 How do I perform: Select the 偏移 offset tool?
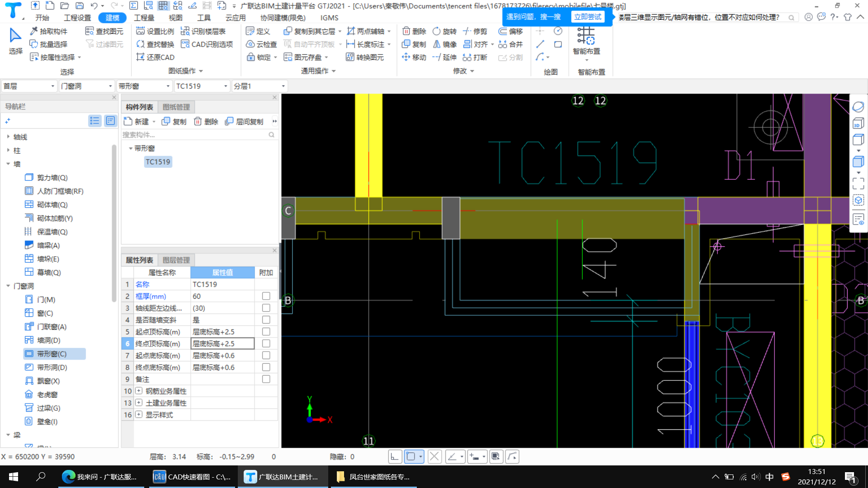510,31
